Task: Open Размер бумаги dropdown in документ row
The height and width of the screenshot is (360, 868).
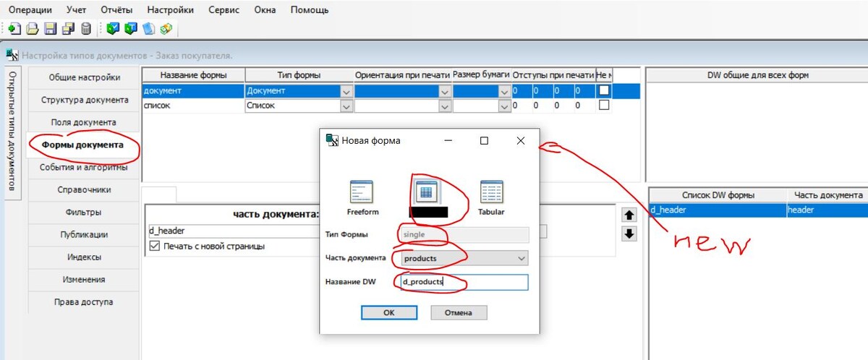Action: coord(505,91)
